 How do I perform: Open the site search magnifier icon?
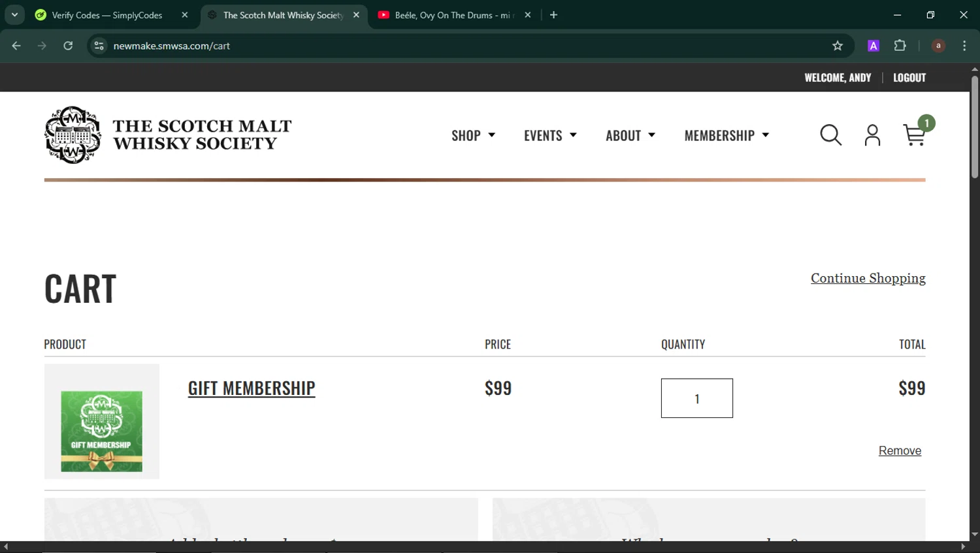[x=830, y=135]
